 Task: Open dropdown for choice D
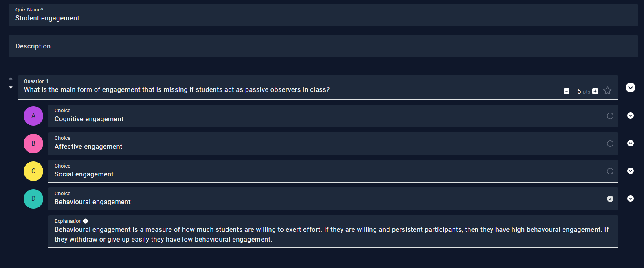[x=631, y=198]
